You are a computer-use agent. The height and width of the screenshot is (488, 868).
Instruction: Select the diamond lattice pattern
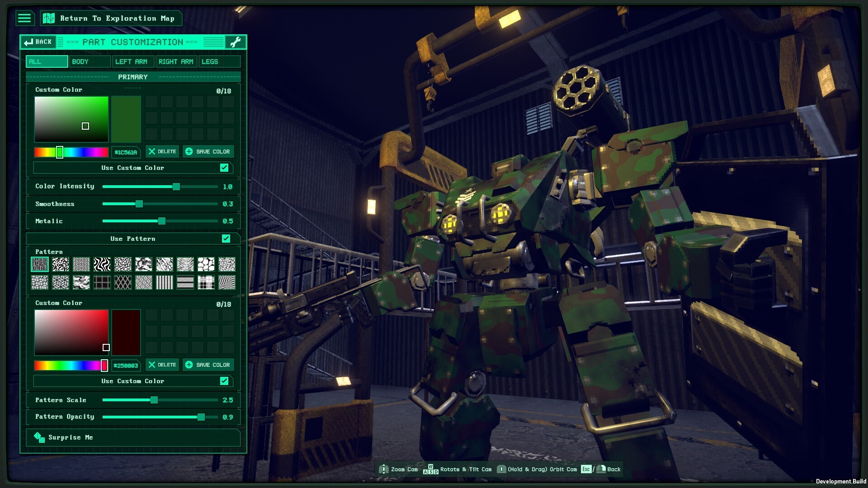pos(123,283)
